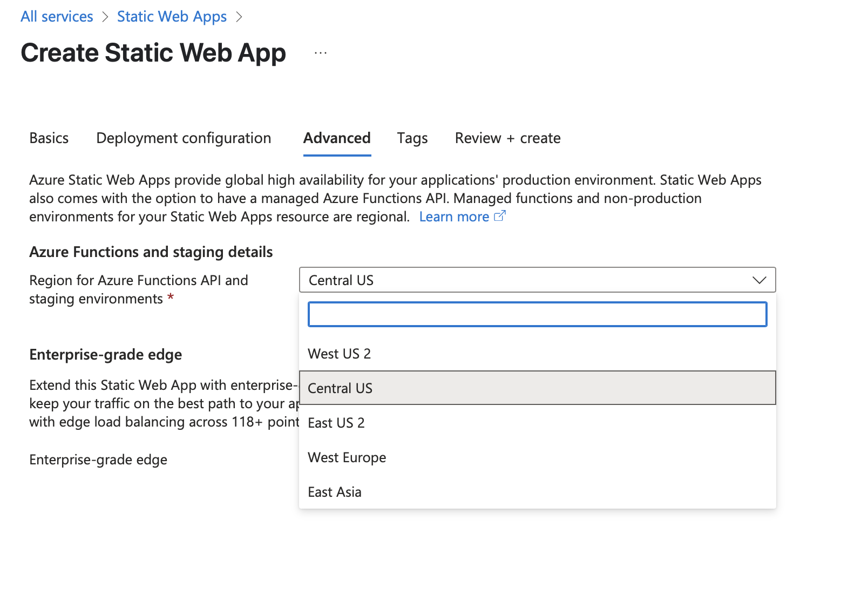Click the external link icon after Learn more
This screenshot has width=868, height=608.
click(500, 216)
